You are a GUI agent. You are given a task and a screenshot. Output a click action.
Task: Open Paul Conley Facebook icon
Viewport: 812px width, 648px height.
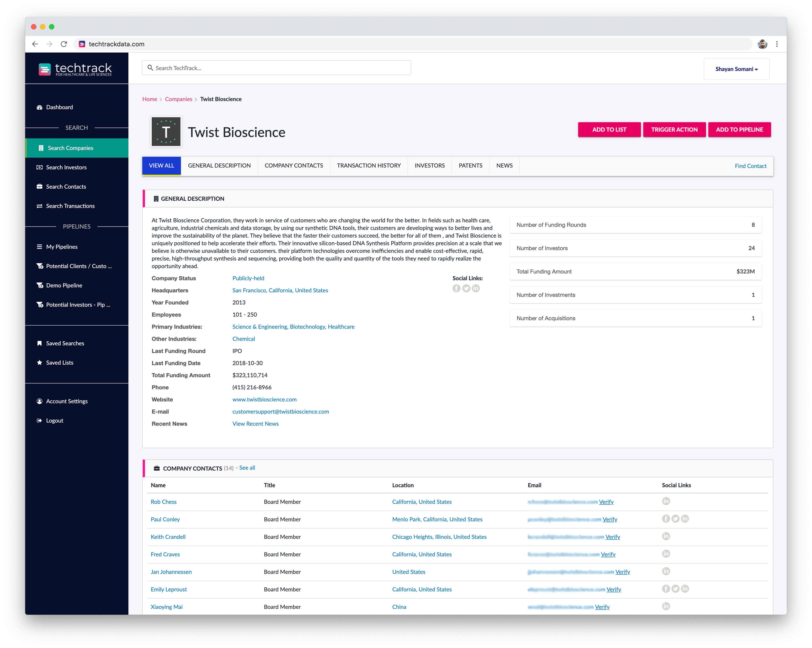coord(666,519)
